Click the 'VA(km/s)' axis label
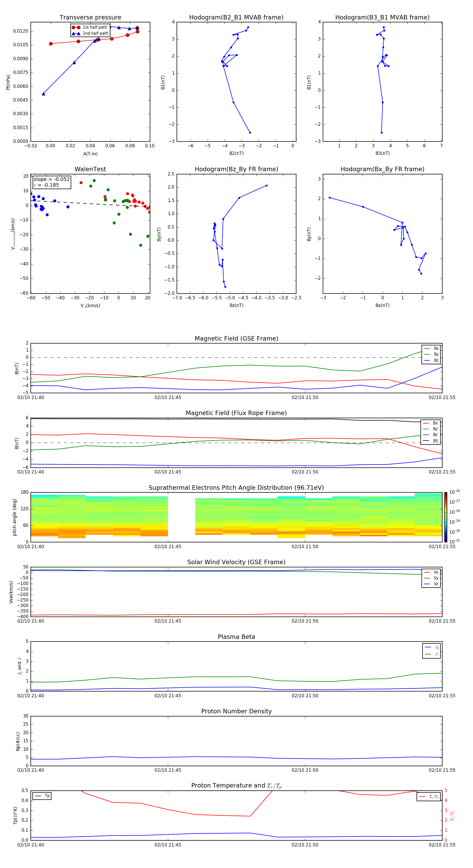This screenshot has width=473, height=868. point(90,306)
